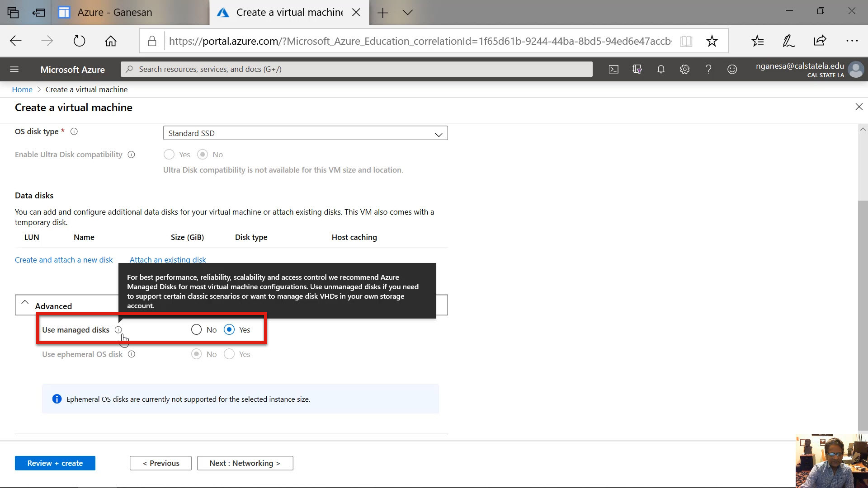Select Yes for Use managed disks
The width and height of the screenshot is (868, 488).
pyautogui.click(x=229, y=330)
